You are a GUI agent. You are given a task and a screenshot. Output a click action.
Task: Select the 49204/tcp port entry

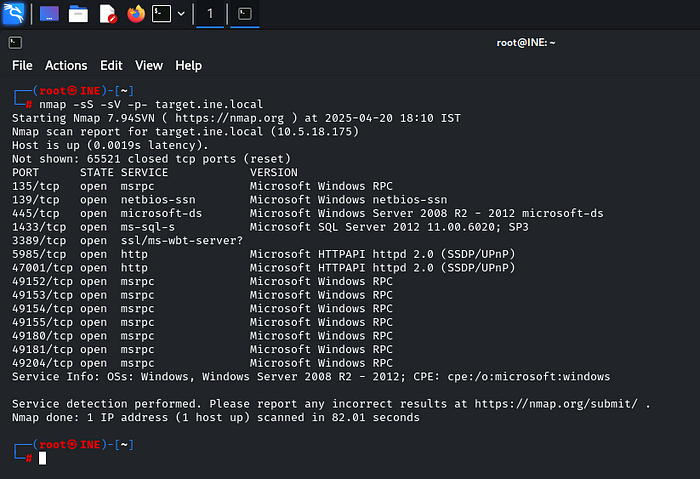tap(42, 363)
